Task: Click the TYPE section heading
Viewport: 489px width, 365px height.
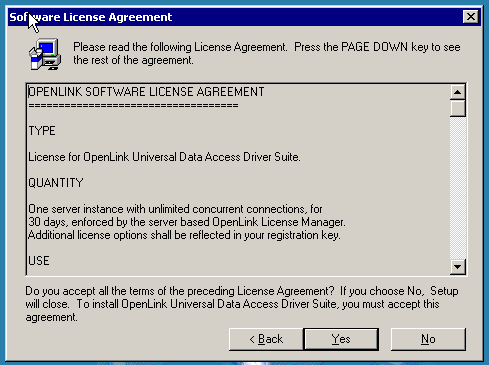Action: click(x=42, y=131)
